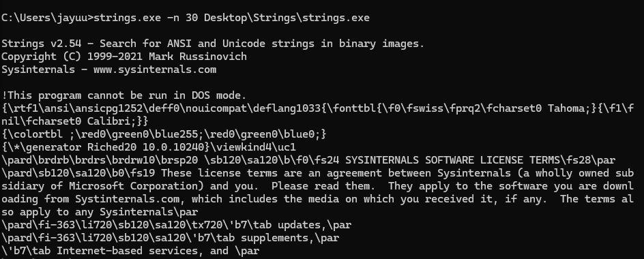Screen dimensions: 644x259
Task: Click the Copyright Mark Russinovich line
Action: (x=124, y=57)
